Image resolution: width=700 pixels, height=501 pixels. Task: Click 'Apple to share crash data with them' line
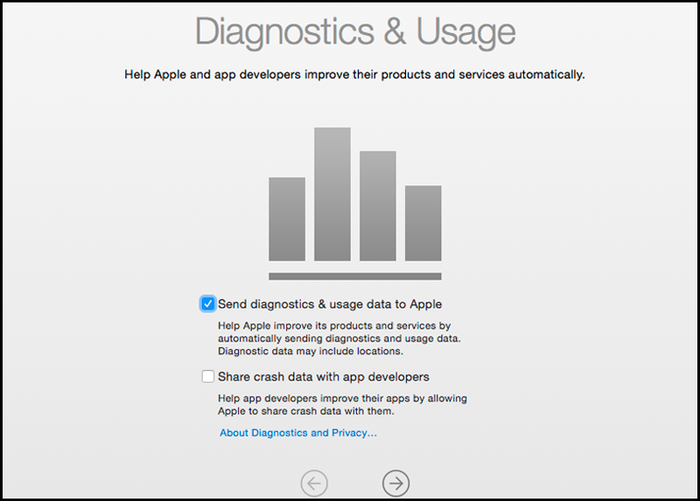pyautogui.click(x=306, y=411)
